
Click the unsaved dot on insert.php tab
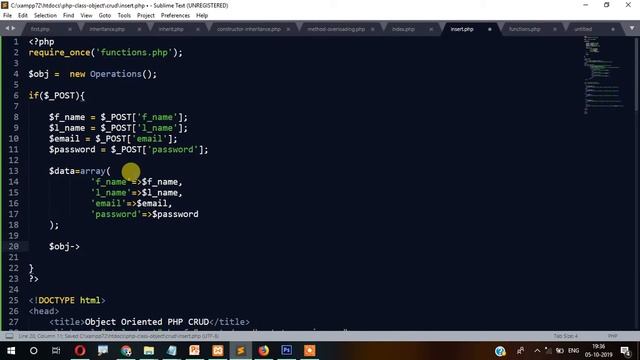490,29
